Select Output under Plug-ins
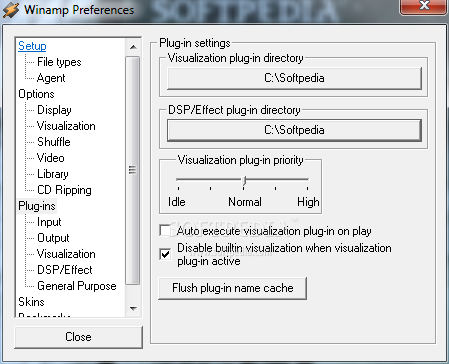449x364 pixels. tap(53, 238)
